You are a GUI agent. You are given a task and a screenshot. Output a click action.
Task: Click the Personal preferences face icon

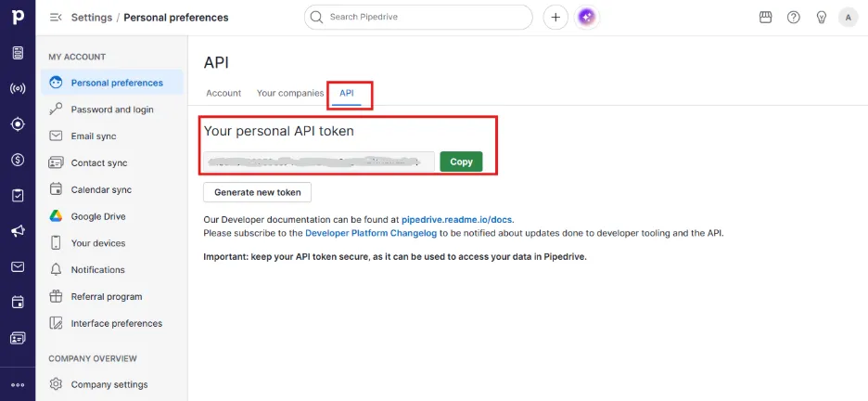point(56,83)
